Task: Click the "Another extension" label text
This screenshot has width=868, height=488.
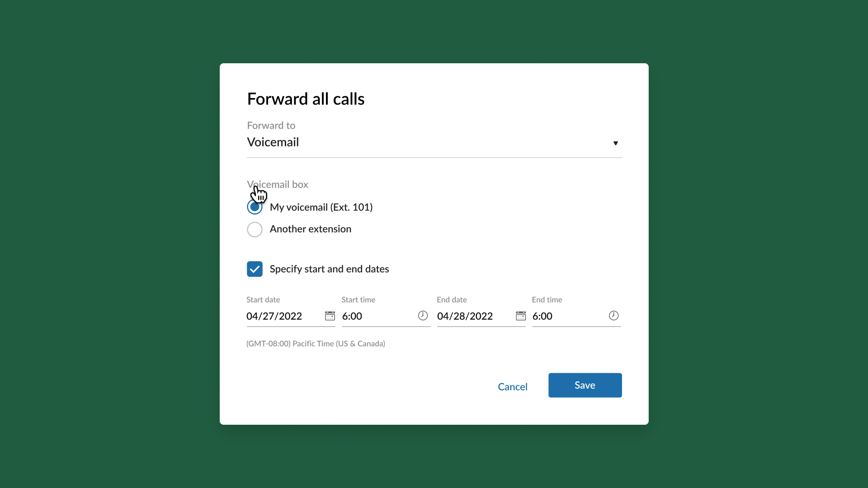Action: 311,229
